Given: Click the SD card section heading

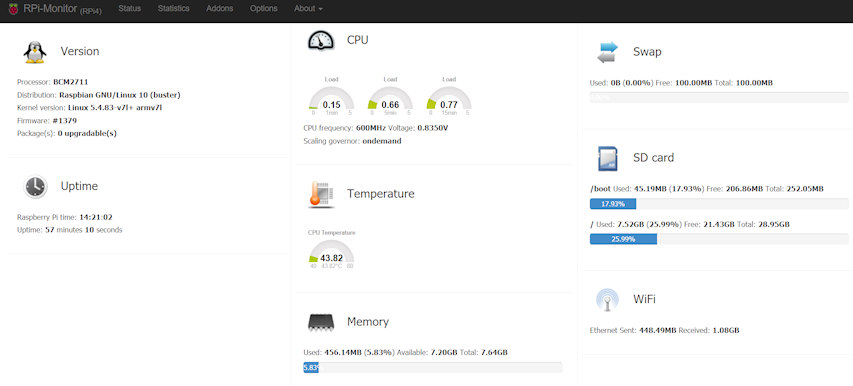Looking at the screenshot, I should point(653,158).
